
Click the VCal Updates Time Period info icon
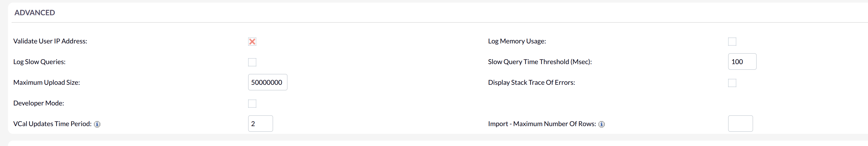pyautogui.click(x=97, y=124)
